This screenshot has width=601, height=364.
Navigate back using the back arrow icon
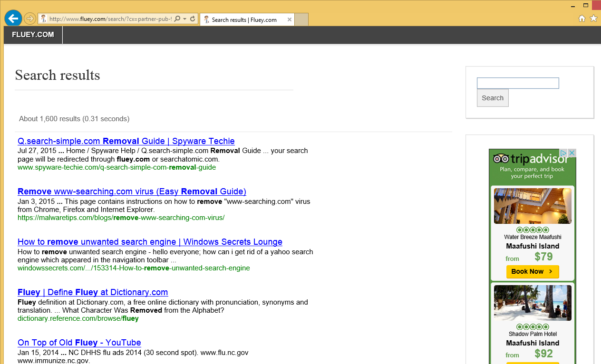pyautogui.click(x=13, y=18)
